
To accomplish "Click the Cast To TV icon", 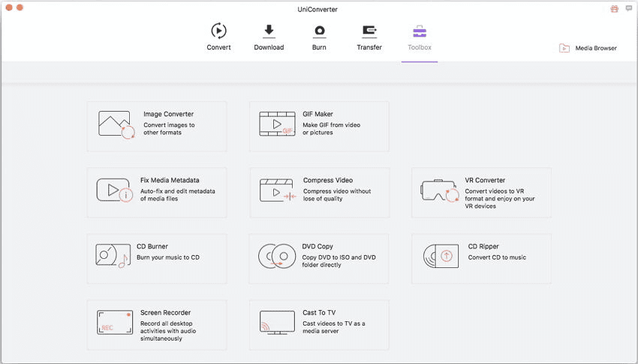I will pos(277,322).
